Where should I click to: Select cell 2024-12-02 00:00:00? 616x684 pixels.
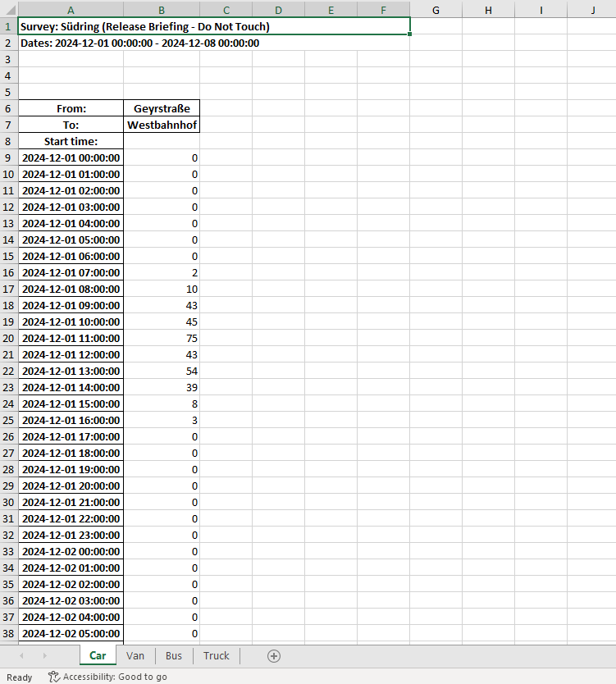71,551
